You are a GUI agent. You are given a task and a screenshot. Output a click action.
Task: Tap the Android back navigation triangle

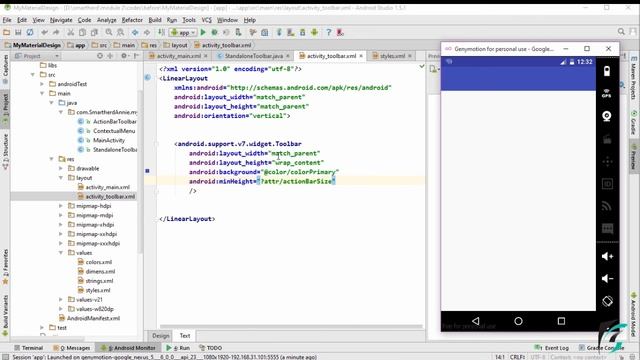pyautogui.click(x=476, y=321)
